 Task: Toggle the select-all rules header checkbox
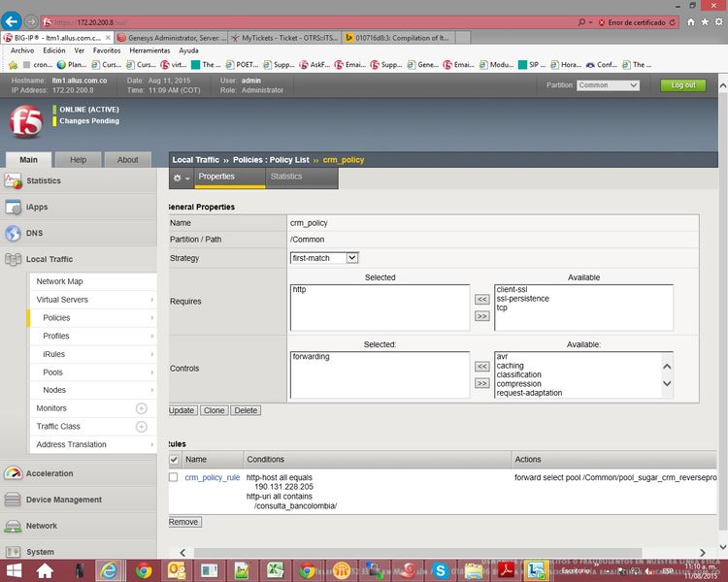click(174, 459)
